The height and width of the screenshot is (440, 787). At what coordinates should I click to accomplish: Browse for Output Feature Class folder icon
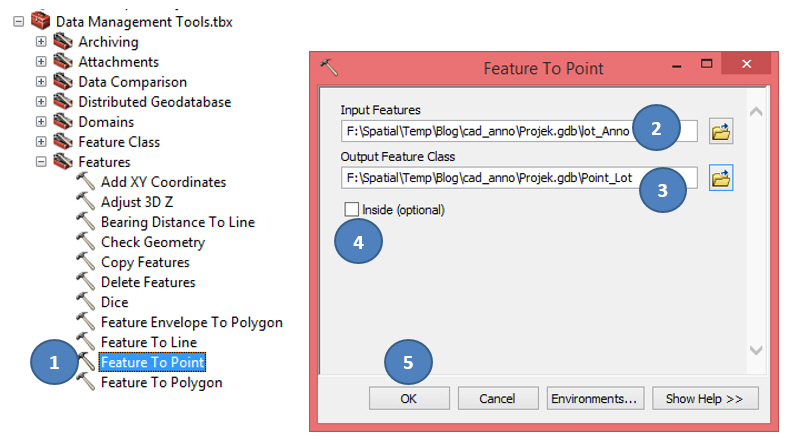tap(721, 178)
